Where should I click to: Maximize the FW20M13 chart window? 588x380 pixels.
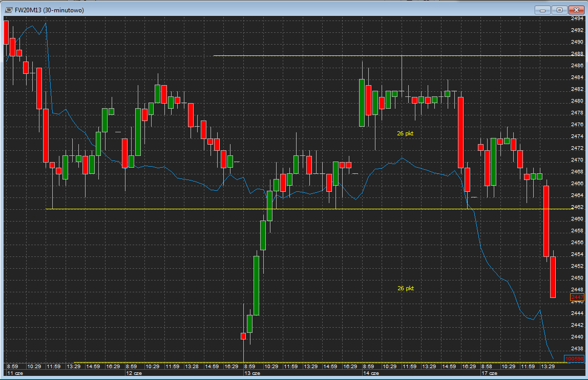(x=559, y=10)
